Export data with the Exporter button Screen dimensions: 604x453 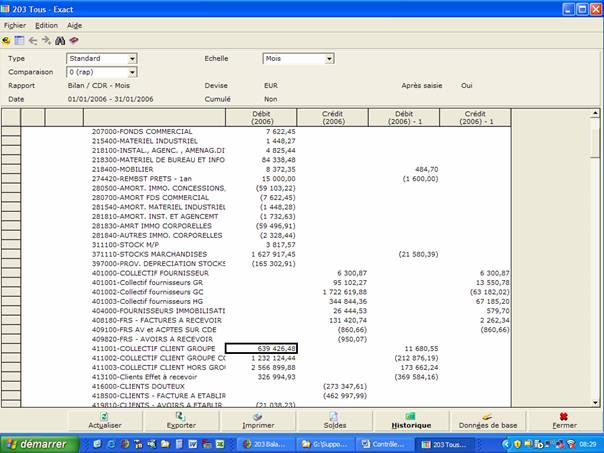click(181, 419)
